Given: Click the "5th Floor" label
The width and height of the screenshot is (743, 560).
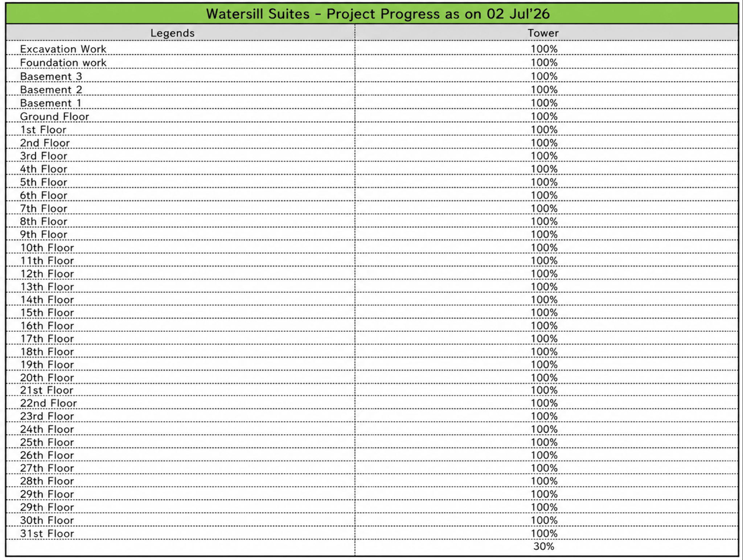Looking at the screenshot, I should 44,182.
